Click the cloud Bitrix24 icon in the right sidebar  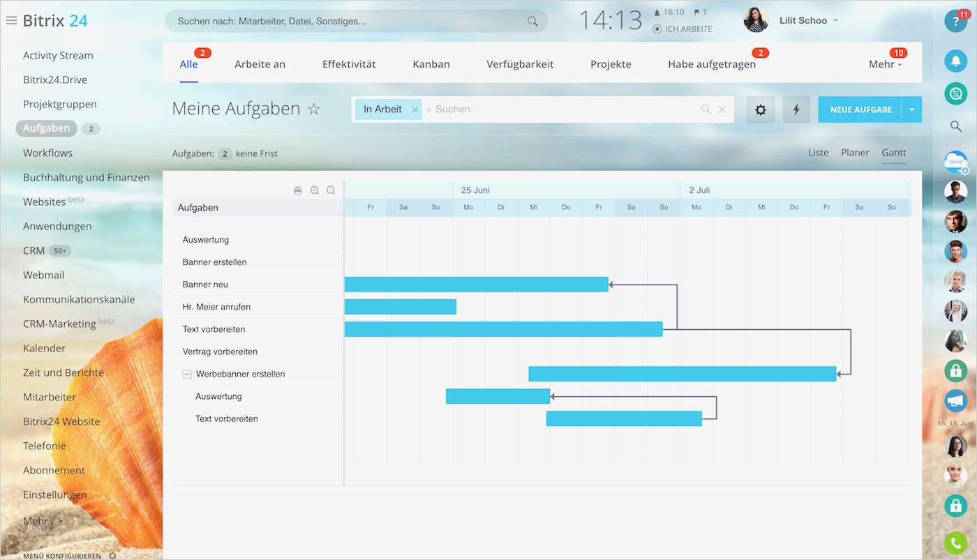[x=956, y=162]
